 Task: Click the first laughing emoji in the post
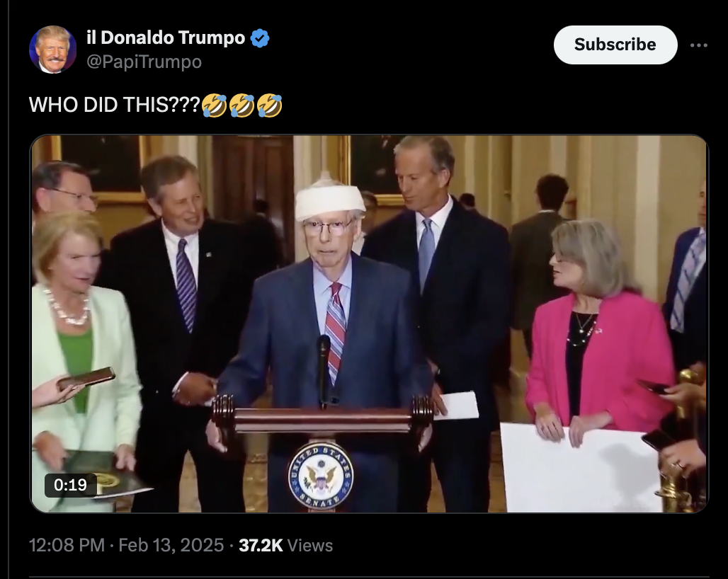tap(215, 105)
